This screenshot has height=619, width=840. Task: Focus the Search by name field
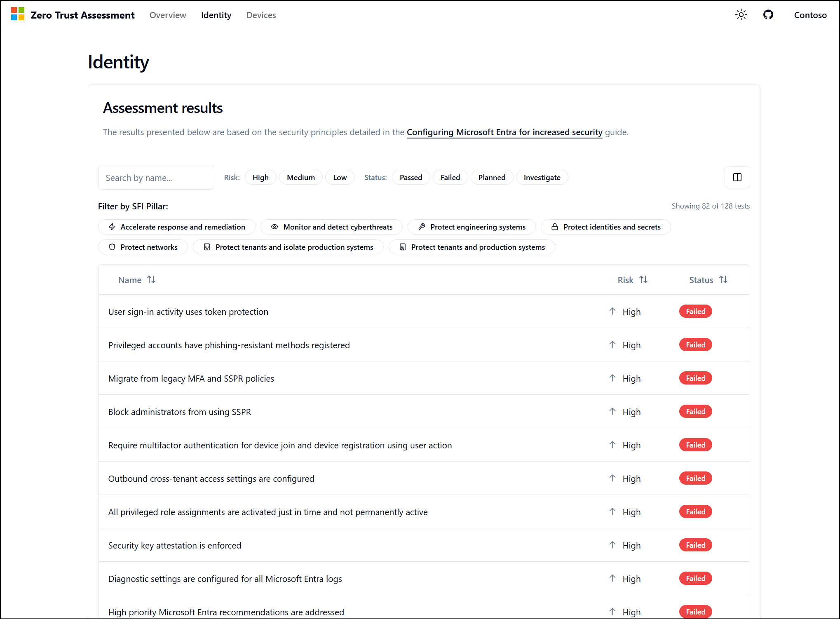(x=156, y=178)
